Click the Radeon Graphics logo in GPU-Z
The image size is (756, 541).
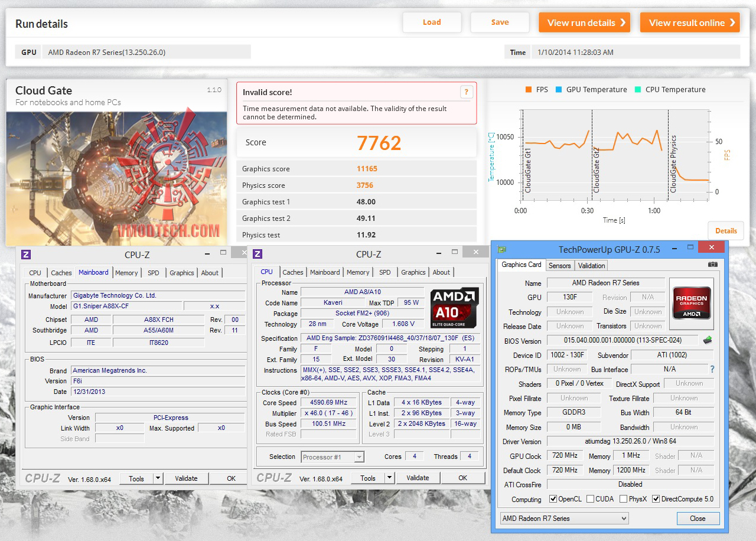pyautogui.click(x=691, y=303)
